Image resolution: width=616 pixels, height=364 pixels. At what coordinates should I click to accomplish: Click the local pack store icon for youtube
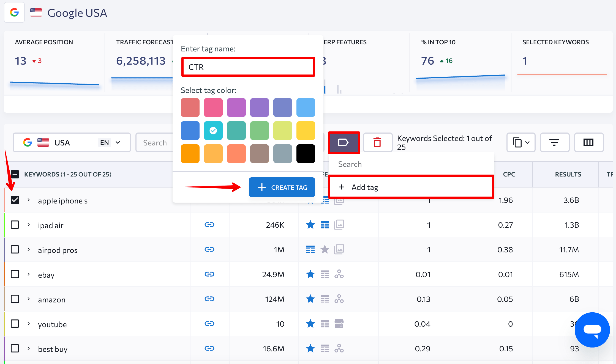(x=339, y=324)
